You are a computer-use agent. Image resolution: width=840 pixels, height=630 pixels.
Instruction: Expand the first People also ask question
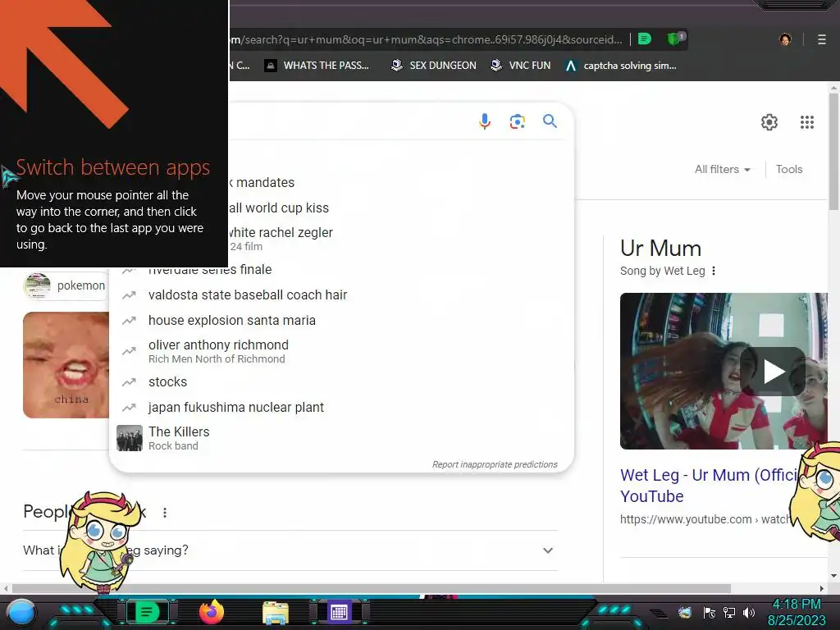[290, 550]
